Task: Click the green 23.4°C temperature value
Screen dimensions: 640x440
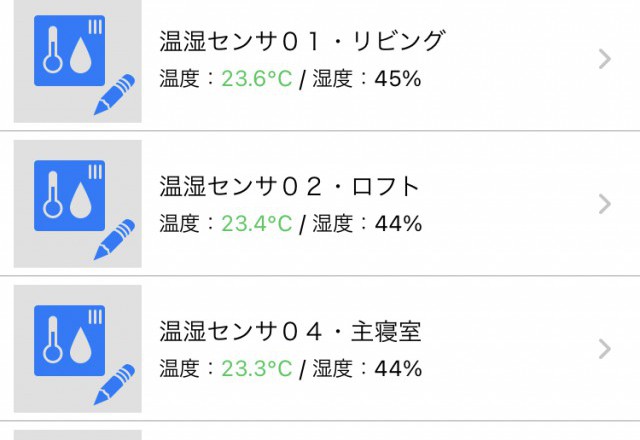Action: pyautogui.click(x=256, y=224)
